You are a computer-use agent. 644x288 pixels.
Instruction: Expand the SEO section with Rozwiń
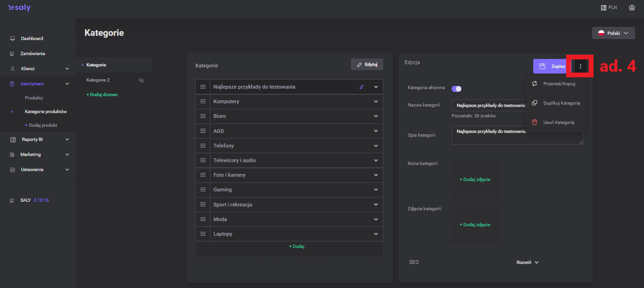(x=527, y=263)
